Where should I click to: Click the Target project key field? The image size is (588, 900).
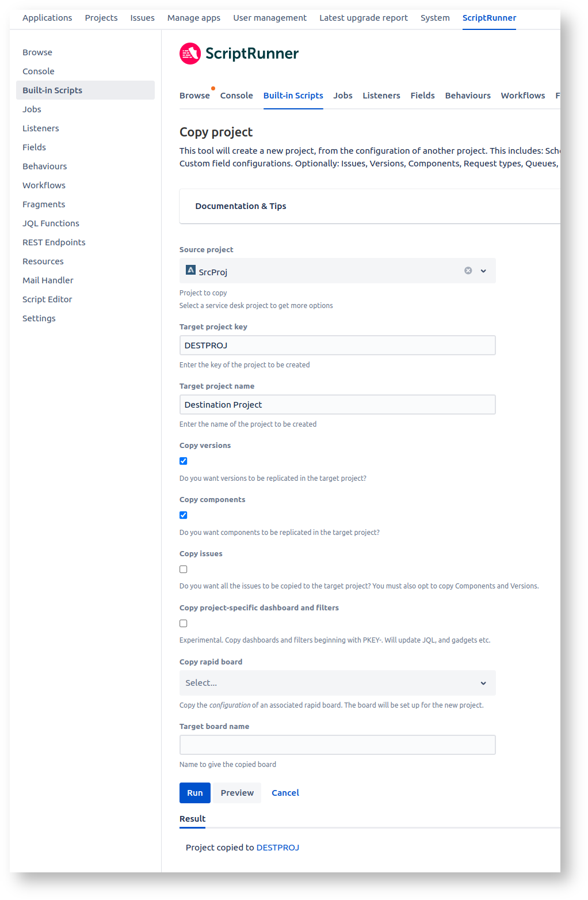337,345
